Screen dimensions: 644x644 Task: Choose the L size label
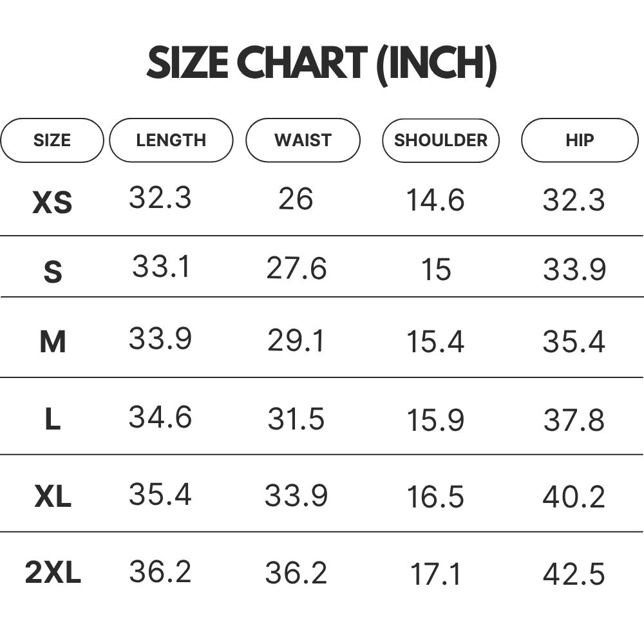click(53, 419)
